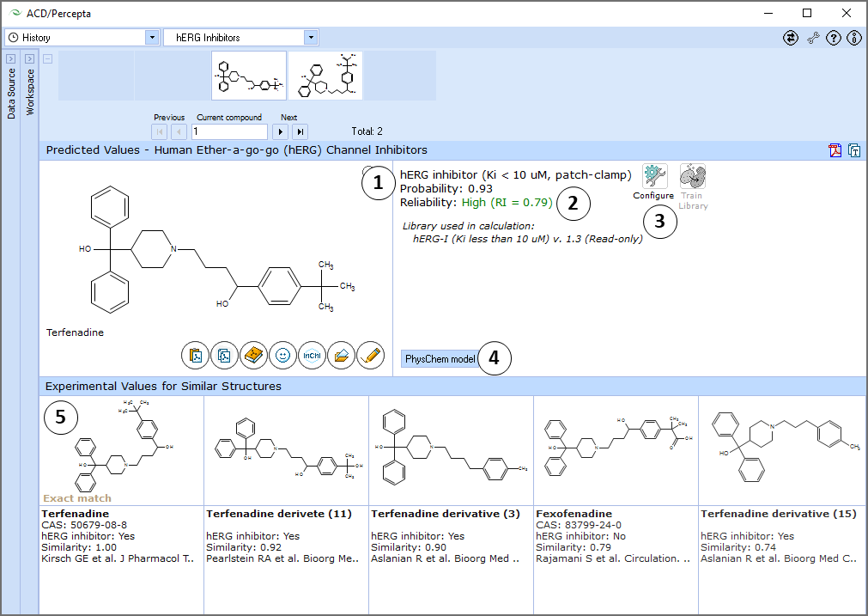Open the History dropdown
This screenshot has width=868, height=616.
(x=152, y=38)
